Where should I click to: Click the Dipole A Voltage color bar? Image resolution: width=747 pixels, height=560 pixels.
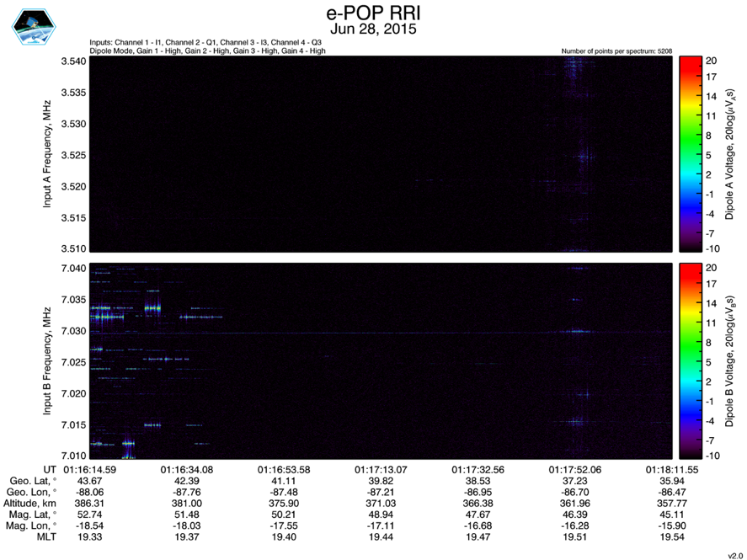tap(691, 154)
